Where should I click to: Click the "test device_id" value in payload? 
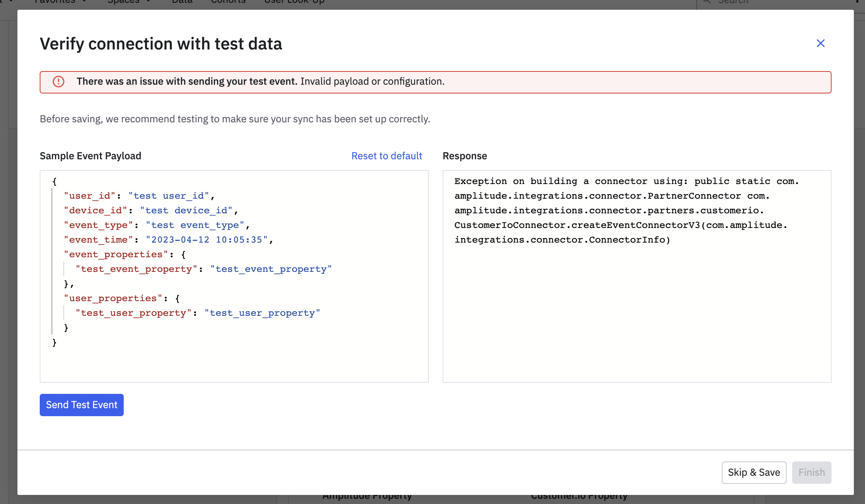click(x=186, y=211)
